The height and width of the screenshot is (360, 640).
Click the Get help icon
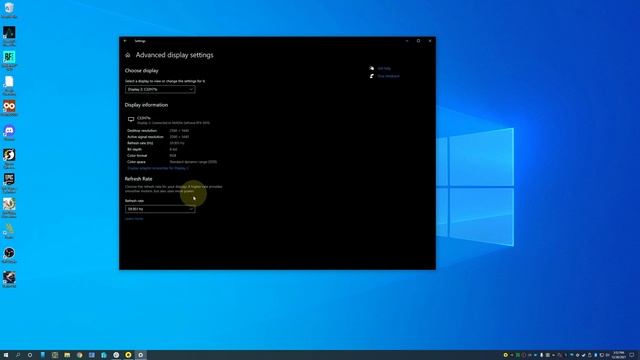click(371, 68)
